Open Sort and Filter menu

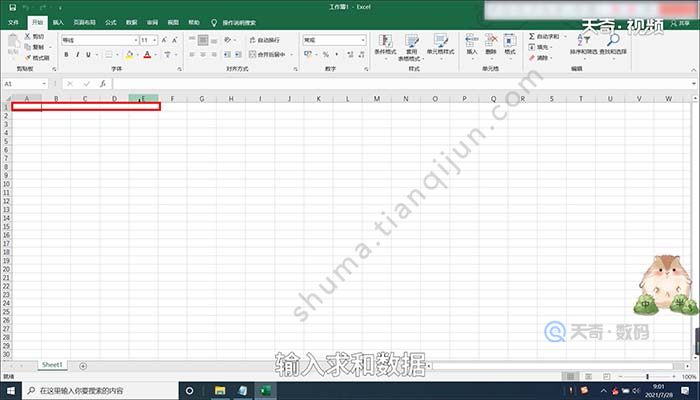pyautogui.click(x=583, y=44)
